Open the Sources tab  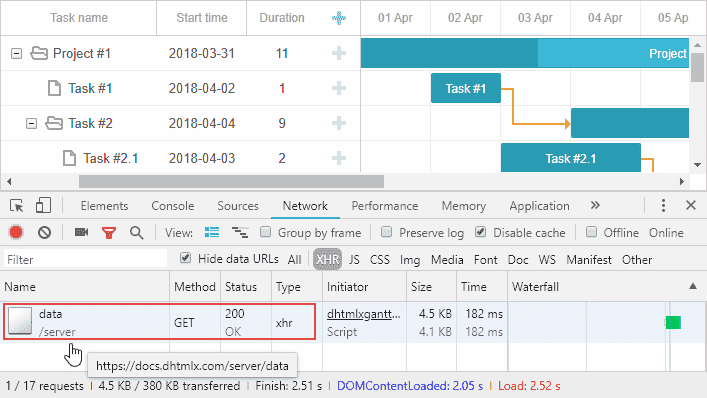(x=238, y=206)
